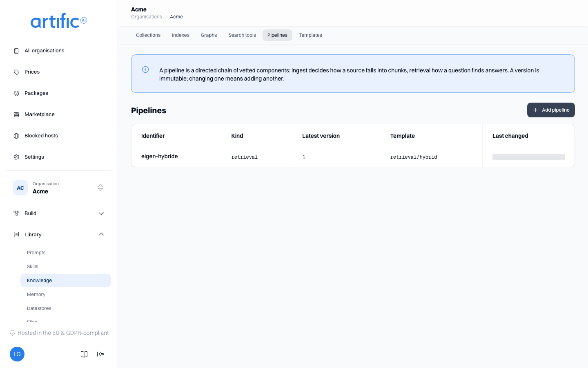Switch to the Indexes tab

point(180,35)
